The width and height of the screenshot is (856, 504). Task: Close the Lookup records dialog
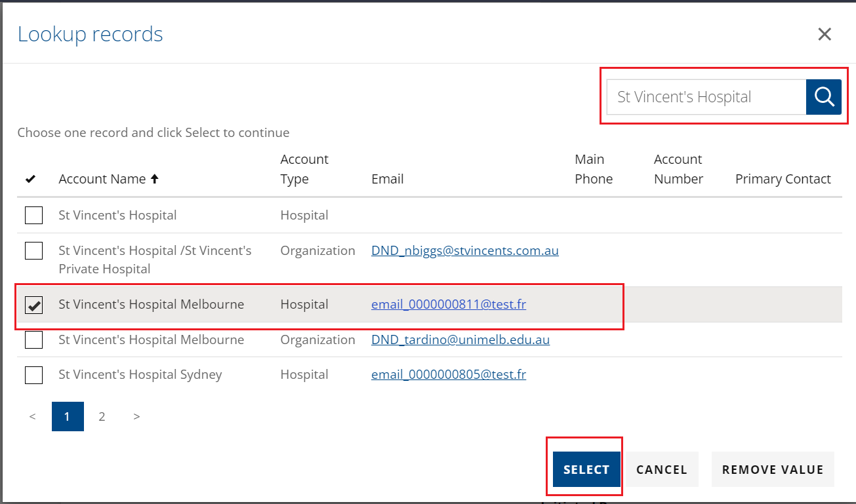[x=825, y=34]
